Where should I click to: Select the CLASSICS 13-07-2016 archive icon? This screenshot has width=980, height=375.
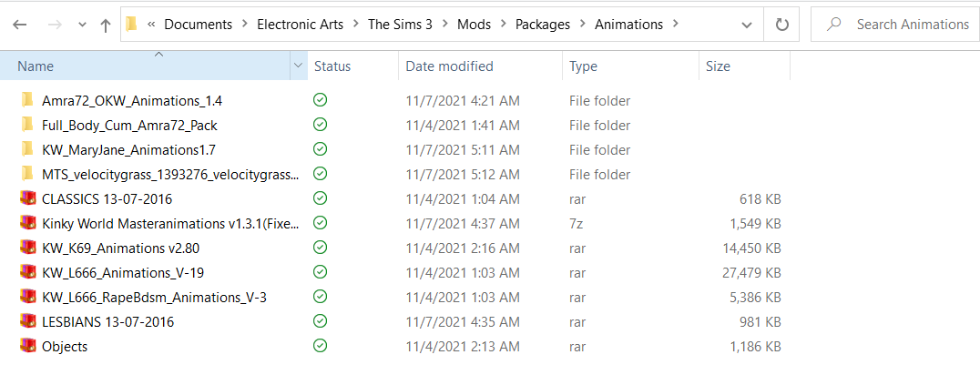coord(27,198)
